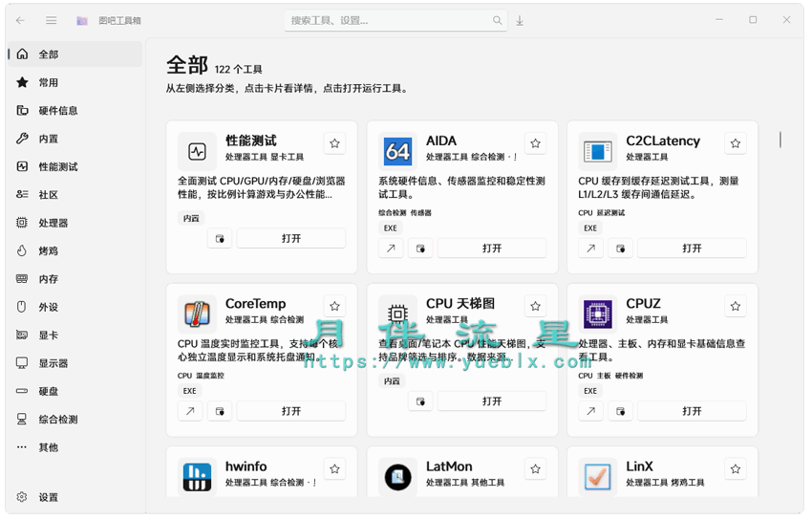Favorite AIDA with its star
Screen dimensions: 812x520
(x=536, y=143)
